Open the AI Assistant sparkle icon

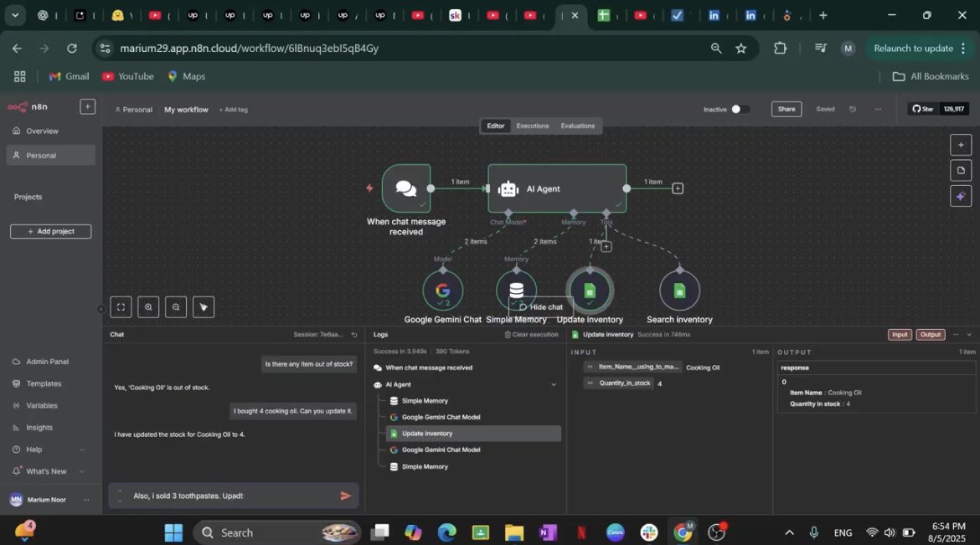pyautogui.click(x=961, y=196)
